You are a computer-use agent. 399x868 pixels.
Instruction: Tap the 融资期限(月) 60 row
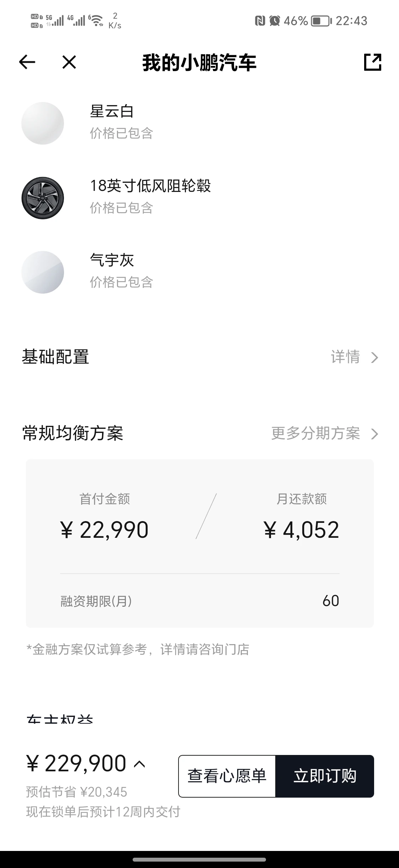click(200, 601)
